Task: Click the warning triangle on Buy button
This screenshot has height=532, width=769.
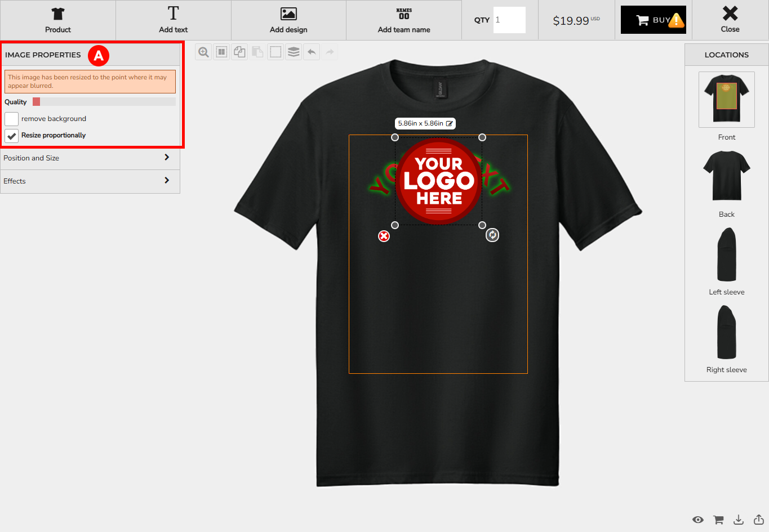Action: point(675,21)
